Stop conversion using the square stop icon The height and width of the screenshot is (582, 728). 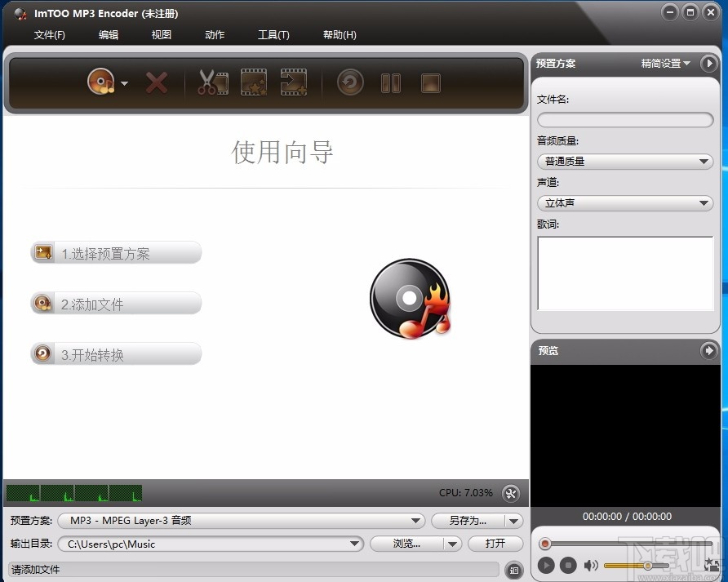pyautogui.click(x=430, y=82)
